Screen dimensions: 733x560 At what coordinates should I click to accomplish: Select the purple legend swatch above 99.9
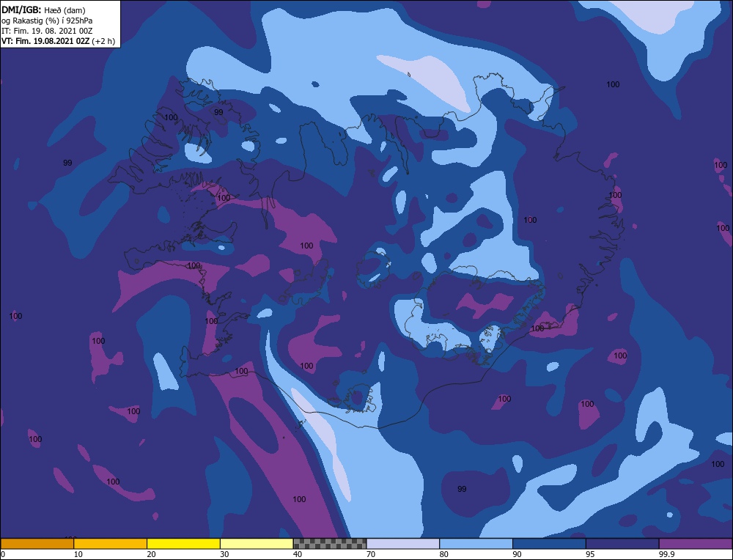click(696, 544)
